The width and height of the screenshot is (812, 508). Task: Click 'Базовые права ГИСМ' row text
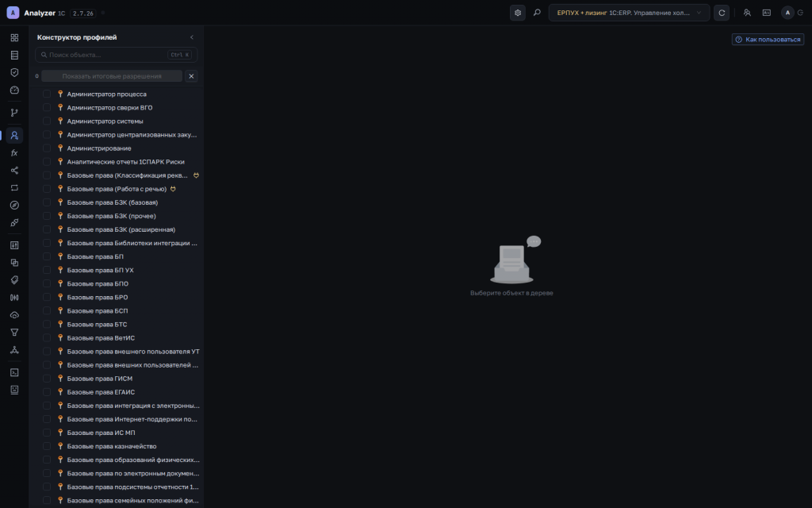tap(100, 379)
